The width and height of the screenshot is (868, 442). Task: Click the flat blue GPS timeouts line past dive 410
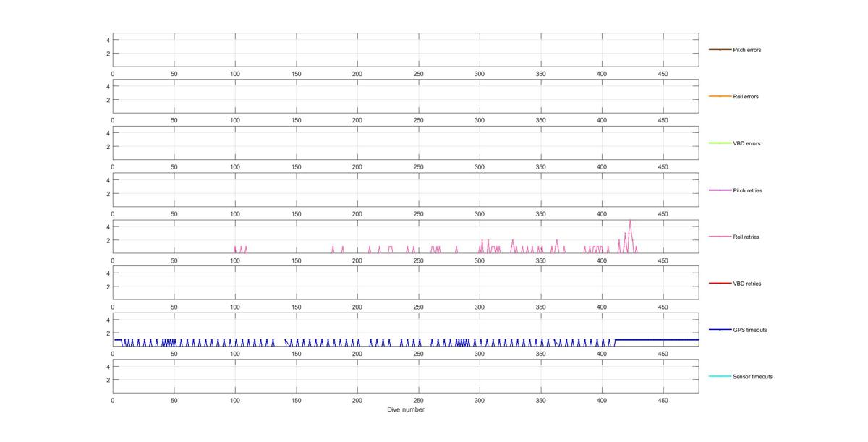(x=657, y=339)
